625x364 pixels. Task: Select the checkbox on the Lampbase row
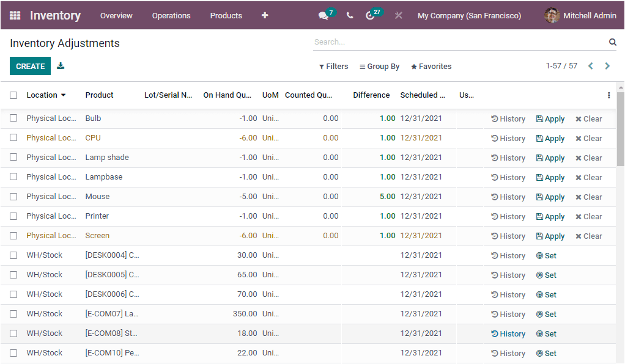[13, 177]
